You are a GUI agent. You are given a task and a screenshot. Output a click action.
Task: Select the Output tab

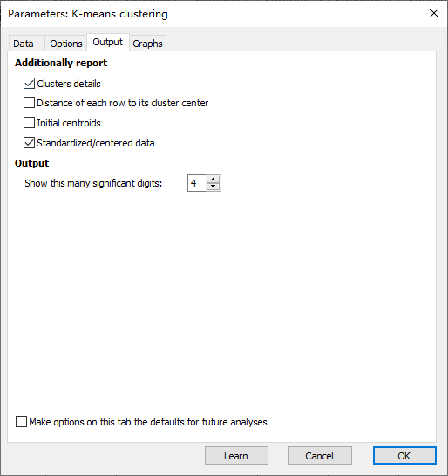[x=108, y=42]
